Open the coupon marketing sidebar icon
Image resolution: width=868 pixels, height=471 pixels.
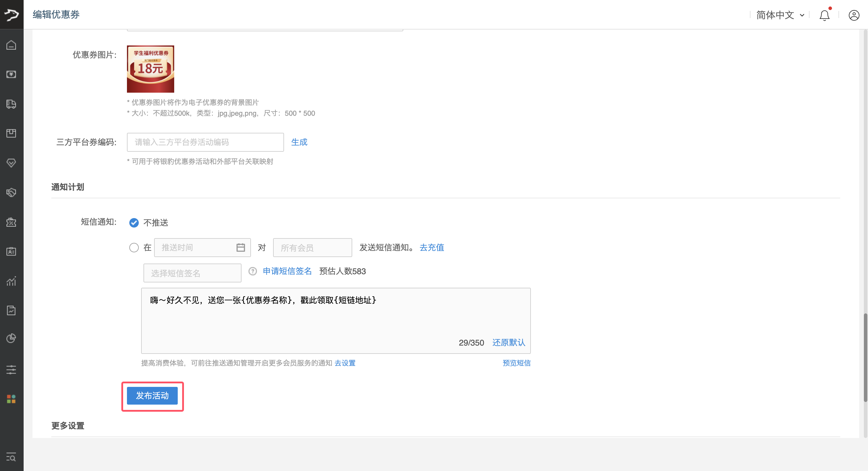click(x=11, y=222)
